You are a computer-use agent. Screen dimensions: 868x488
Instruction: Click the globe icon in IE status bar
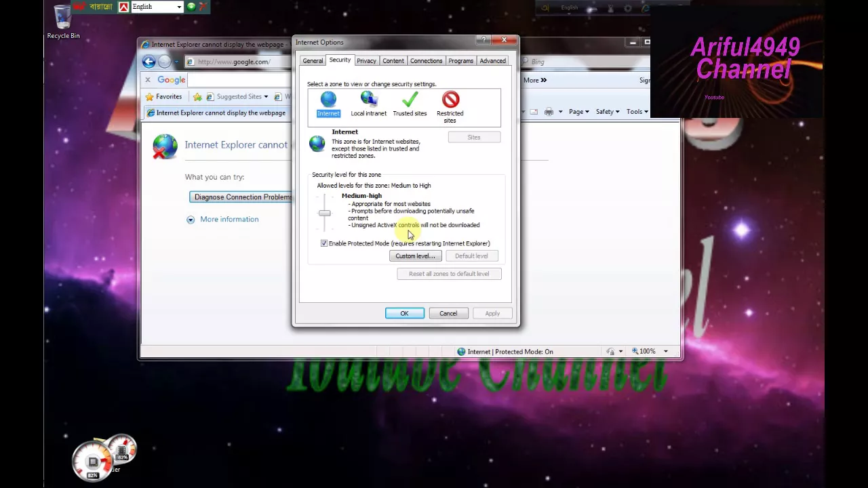click(461, 352)
